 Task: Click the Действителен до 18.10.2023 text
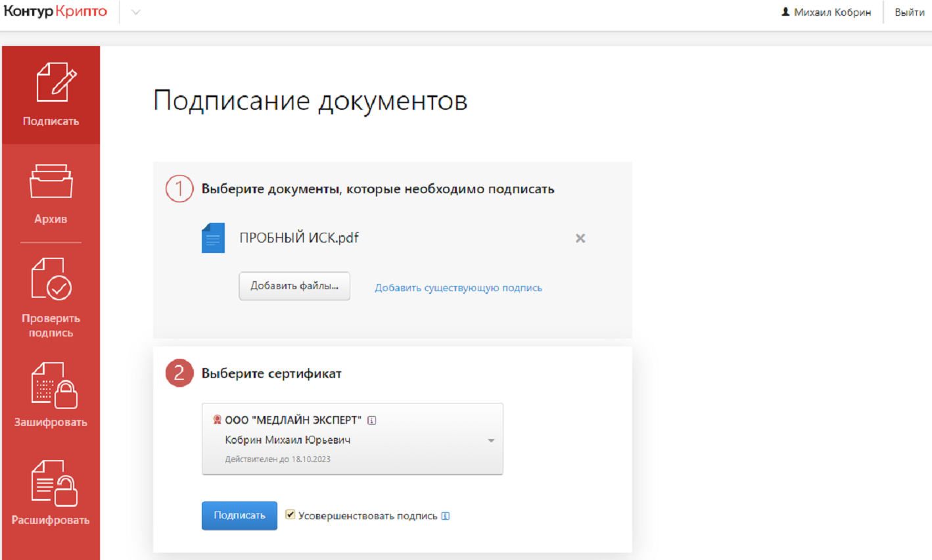coord(277,459)
